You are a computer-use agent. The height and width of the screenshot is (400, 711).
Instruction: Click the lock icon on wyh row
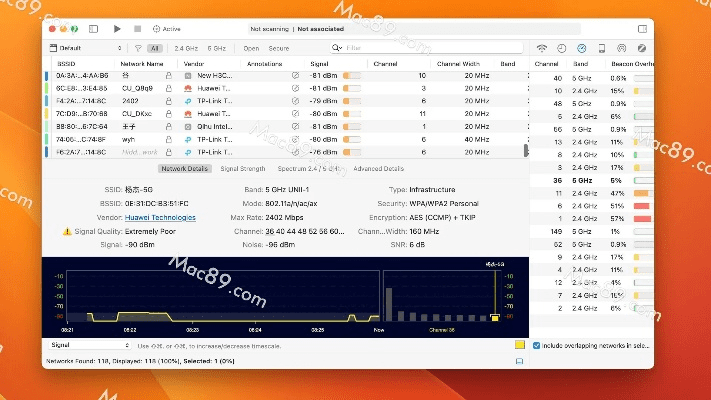click(169, 139)
